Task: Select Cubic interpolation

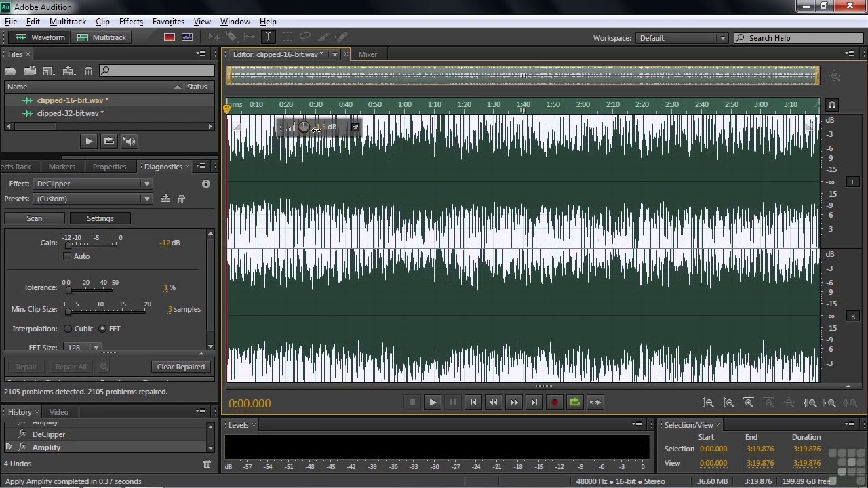Action: click(68, 329)
